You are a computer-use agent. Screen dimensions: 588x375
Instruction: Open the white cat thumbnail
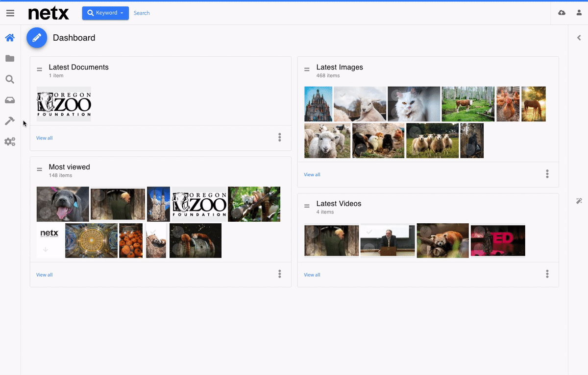click(414, 104)
